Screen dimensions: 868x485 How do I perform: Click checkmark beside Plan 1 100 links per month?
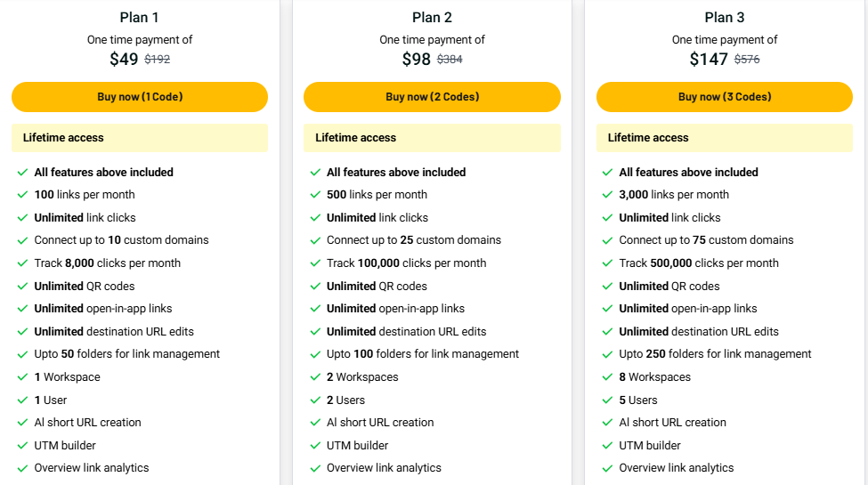[x=22, y=195]
